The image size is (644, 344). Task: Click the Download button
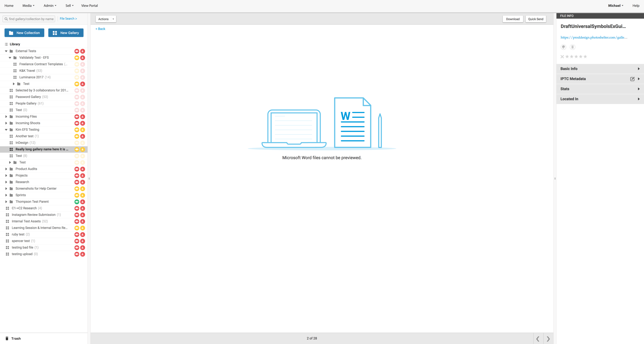point(513,19)
